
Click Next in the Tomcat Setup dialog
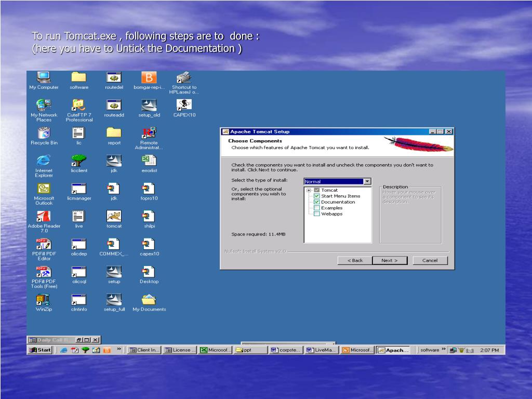tap(390, 260)
